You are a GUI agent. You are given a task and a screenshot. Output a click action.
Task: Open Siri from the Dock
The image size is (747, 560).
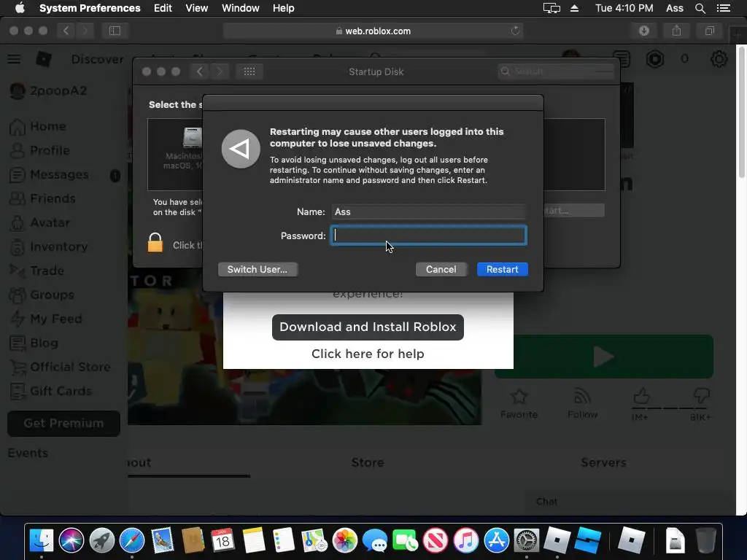71,540
